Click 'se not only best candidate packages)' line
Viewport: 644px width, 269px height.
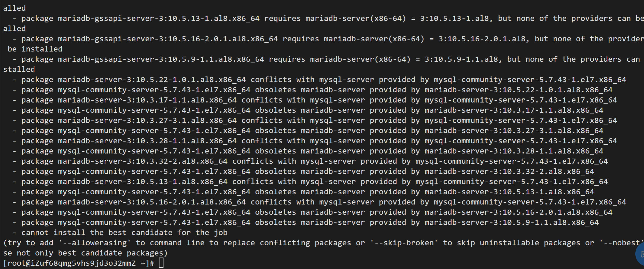point(86,253)
